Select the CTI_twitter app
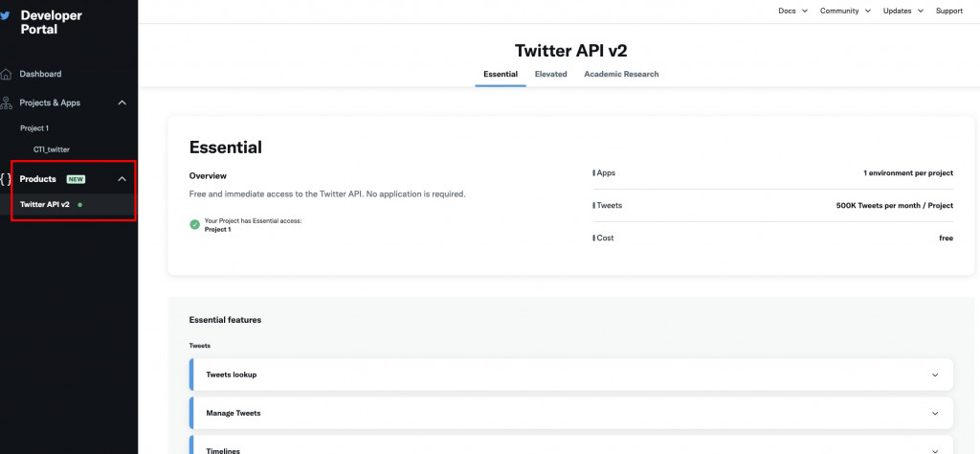This screenshot has height=454, width=980. [52, 149]
